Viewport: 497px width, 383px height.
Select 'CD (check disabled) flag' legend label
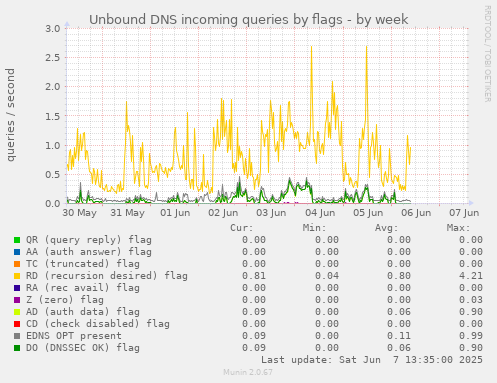98,324
